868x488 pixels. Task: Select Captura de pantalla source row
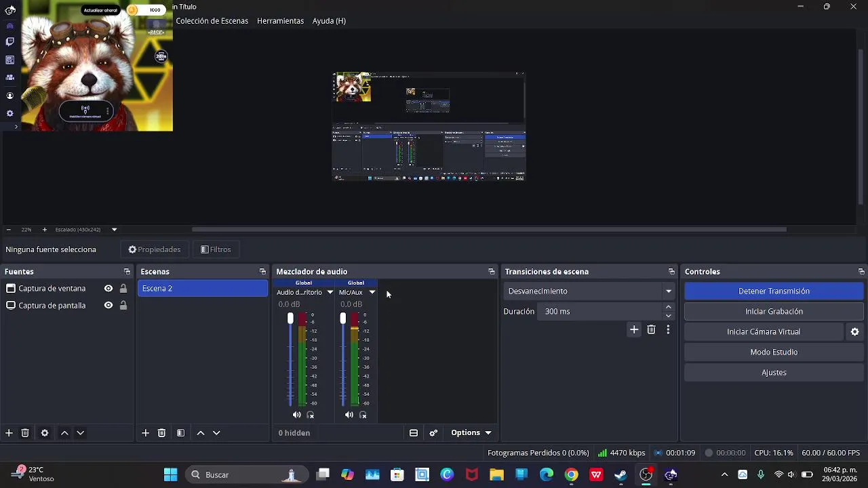66,306
